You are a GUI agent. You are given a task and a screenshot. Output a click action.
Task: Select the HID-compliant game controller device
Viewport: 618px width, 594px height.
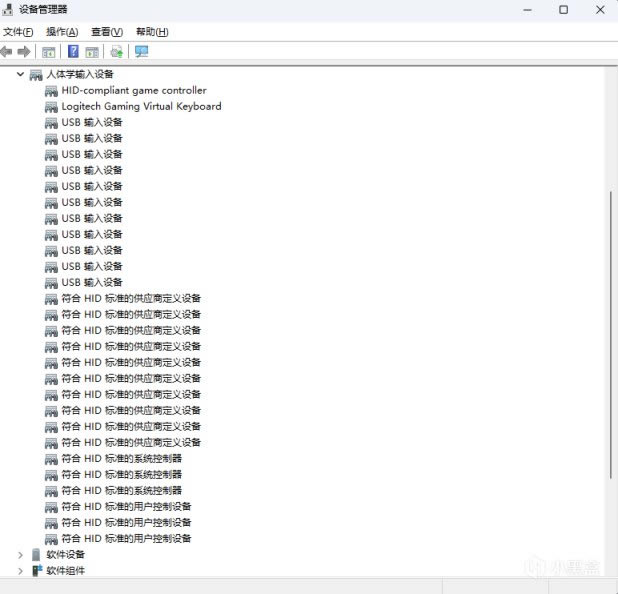[x=133, y=90]
